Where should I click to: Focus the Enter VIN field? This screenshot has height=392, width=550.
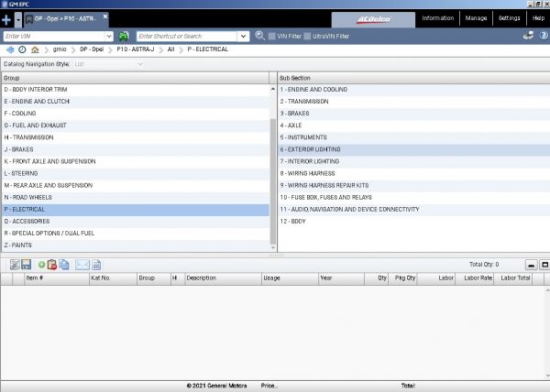(x=54, y=36)
